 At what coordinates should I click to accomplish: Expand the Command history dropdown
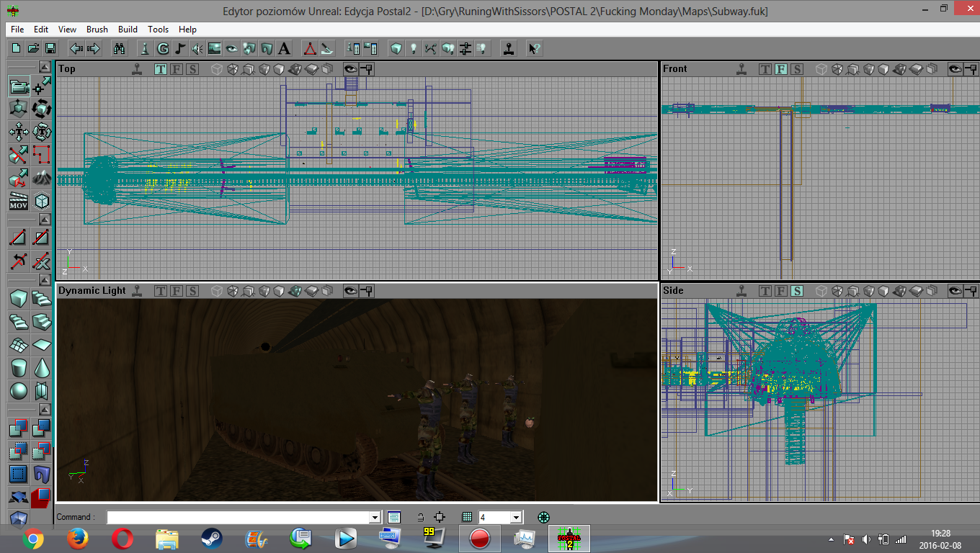(x=374, y=517)
